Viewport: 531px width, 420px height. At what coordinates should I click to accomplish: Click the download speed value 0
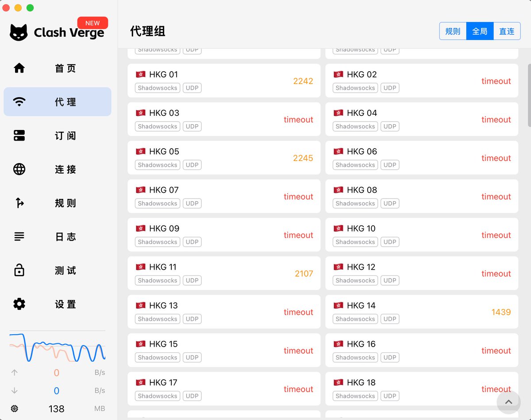[x=57, y=391]
